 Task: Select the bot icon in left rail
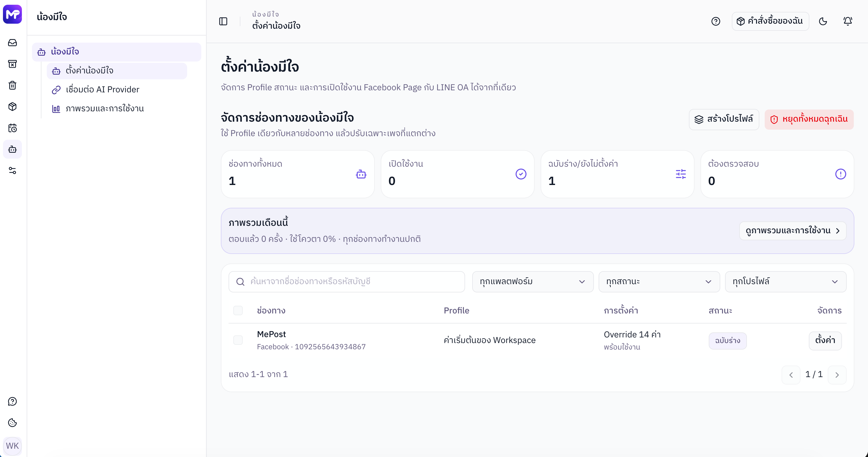(12, 149)
